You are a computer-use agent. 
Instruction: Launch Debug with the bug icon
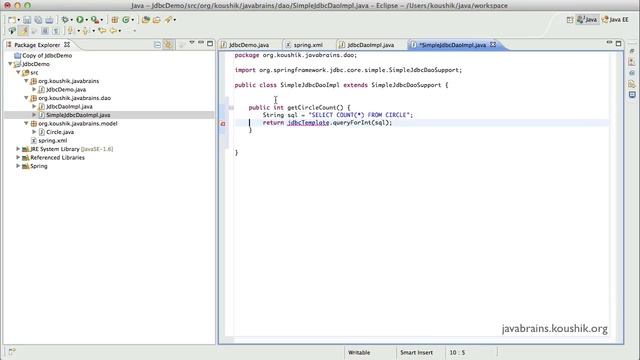pyautogui.click(x=65, y=20)
